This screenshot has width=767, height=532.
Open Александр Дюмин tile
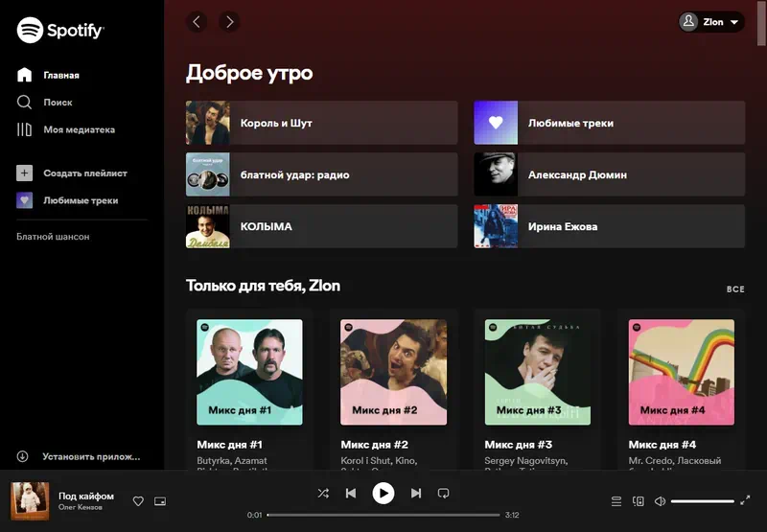(x=610, y=174)
